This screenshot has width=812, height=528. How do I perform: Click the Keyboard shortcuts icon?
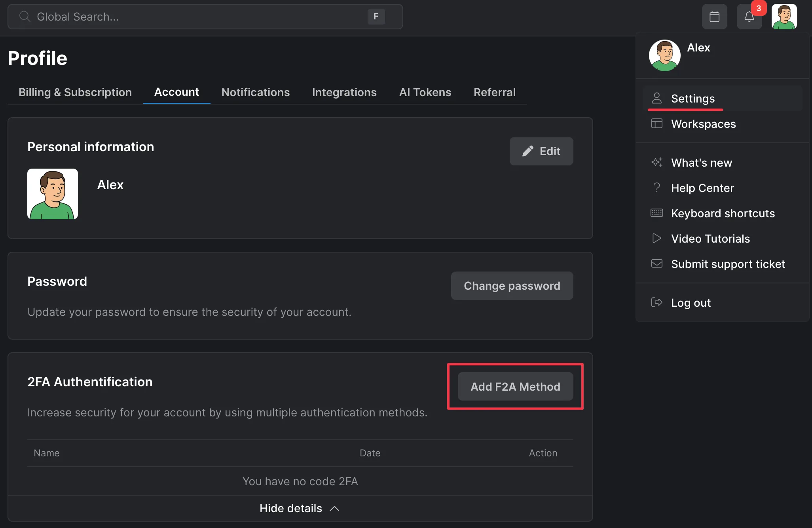pos(657,213)
